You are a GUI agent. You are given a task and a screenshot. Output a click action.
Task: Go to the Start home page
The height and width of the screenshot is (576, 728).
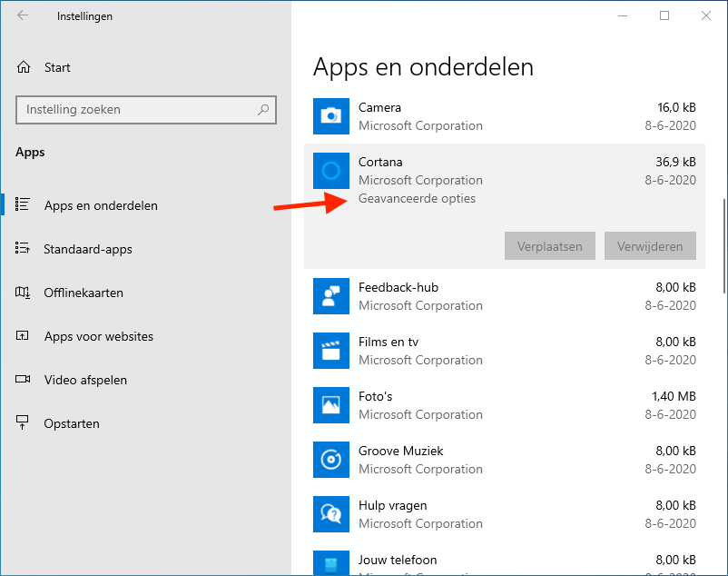pyautogui.click(x=56, y=67)
